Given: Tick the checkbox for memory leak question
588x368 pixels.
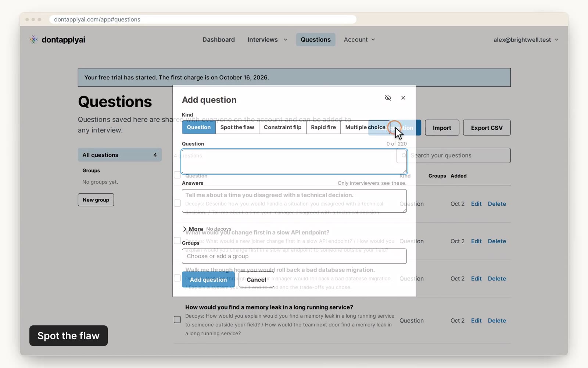Looking at the screenshot, I should [177, 320].
